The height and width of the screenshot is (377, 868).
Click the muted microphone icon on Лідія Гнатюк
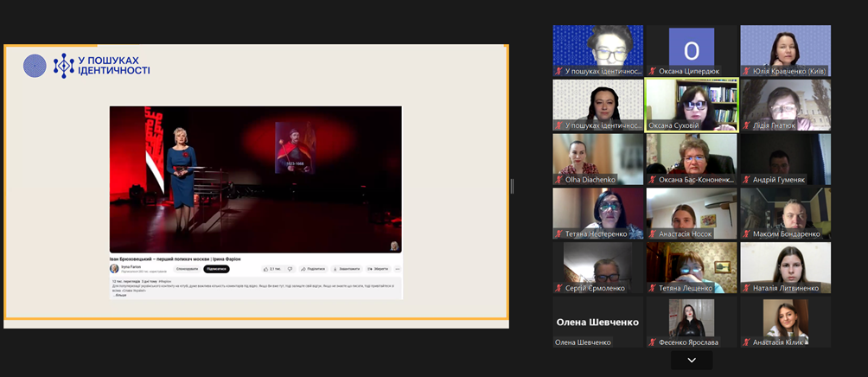pos(747,125)
